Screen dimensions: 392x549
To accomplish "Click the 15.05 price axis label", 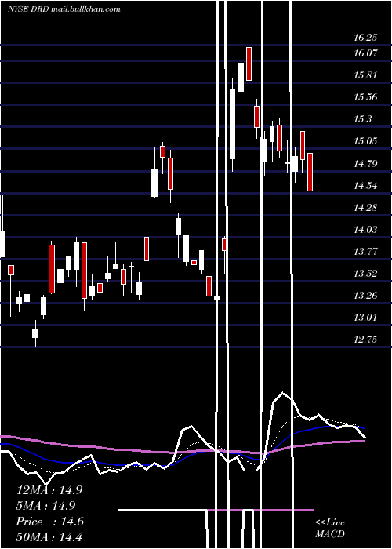I will click(x=365, y=141).
